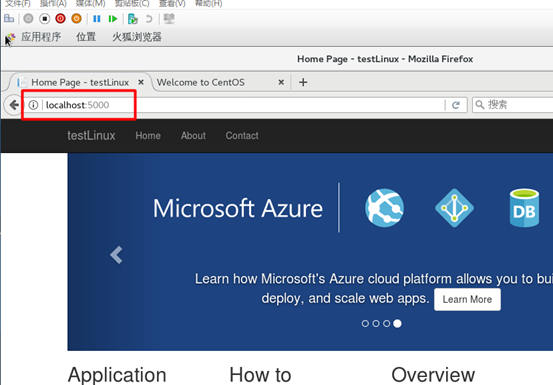Close the Welcome to CentOS tab
The height and width of the screenshot is (385, 553).
pyautogui.click(x=281, y=82)
